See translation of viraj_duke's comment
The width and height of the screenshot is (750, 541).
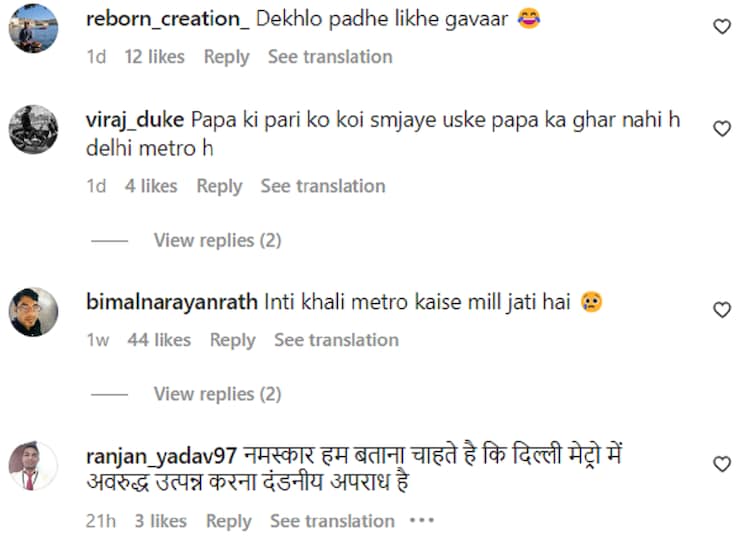tap(322, 186)
